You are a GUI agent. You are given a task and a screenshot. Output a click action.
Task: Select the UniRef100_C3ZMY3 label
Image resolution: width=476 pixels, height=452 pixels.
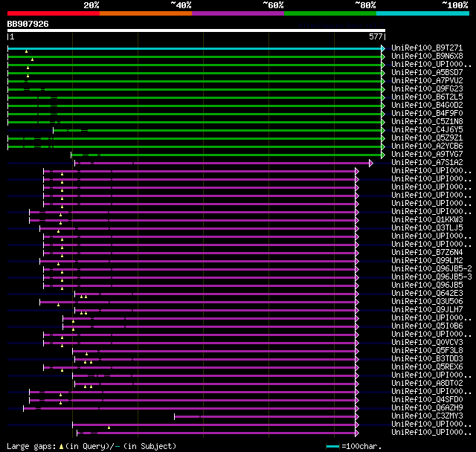click(427, 416)
